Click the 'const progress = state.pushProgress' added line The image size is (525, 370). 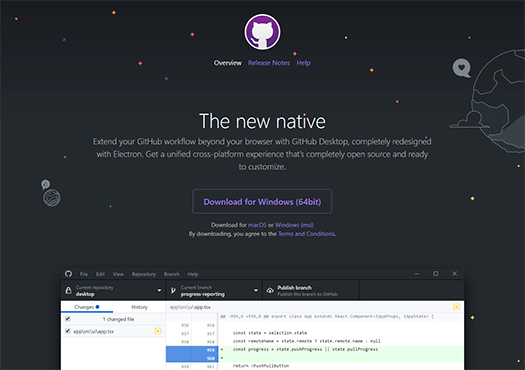click(305, 349)
